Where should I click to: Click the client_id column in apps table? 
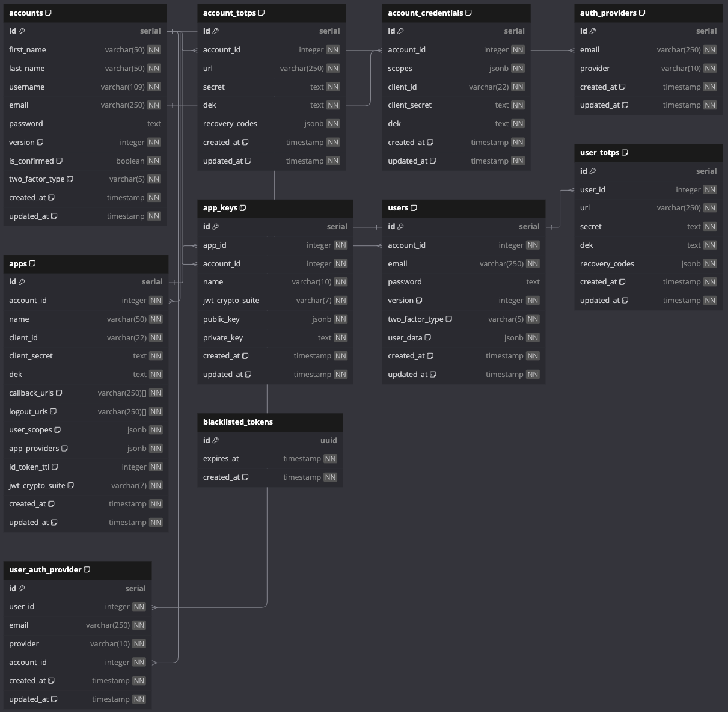click(86, 338)
